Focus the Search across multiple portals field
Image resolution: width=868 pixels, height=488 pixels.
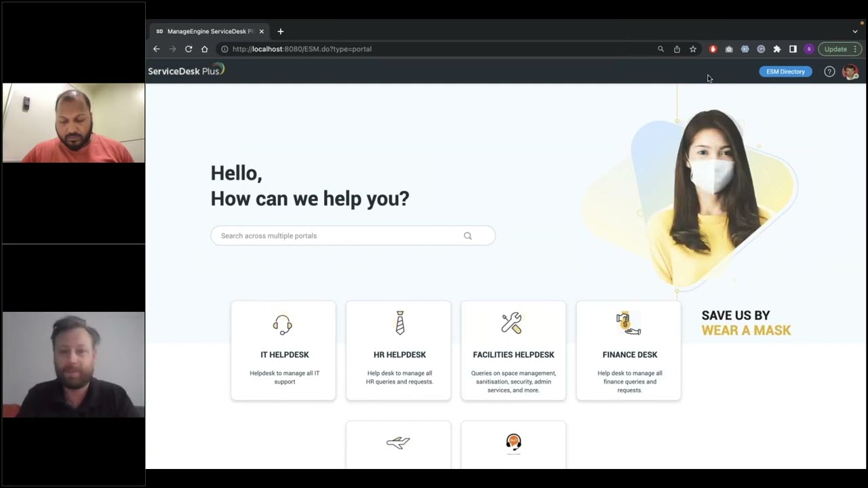click(353, 235)
